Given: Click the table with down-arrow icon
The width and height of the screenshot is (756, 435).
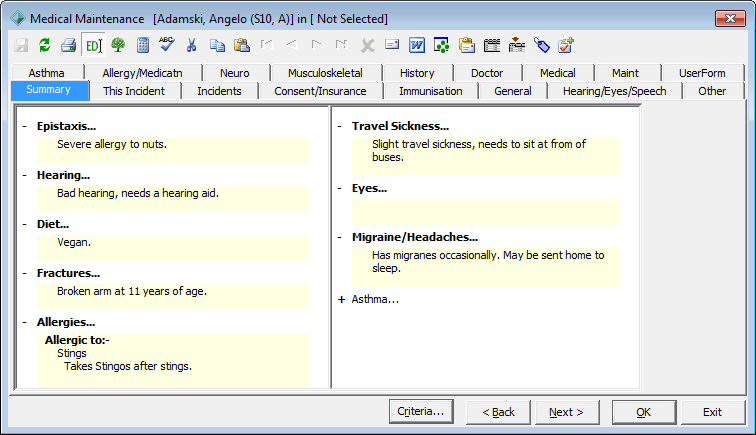Looking at the screenshot, I should [x=516, y=45].
